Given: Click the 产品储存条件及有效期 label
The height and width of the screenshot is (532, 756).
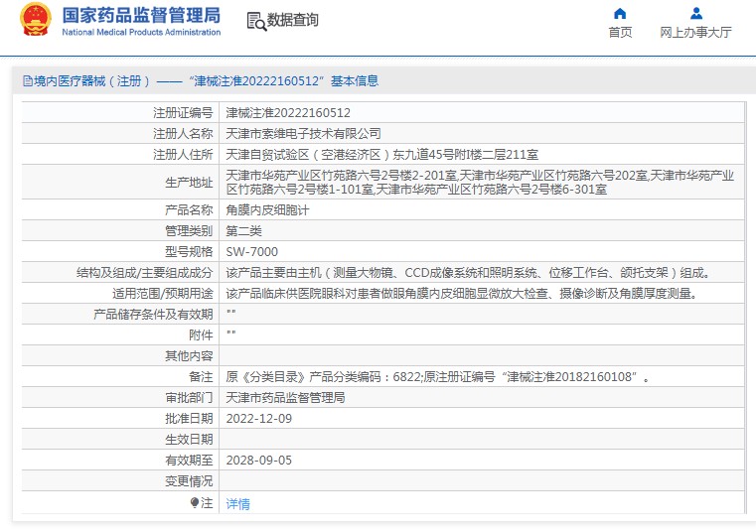Looking at the screenshot, I should point(153,315).
